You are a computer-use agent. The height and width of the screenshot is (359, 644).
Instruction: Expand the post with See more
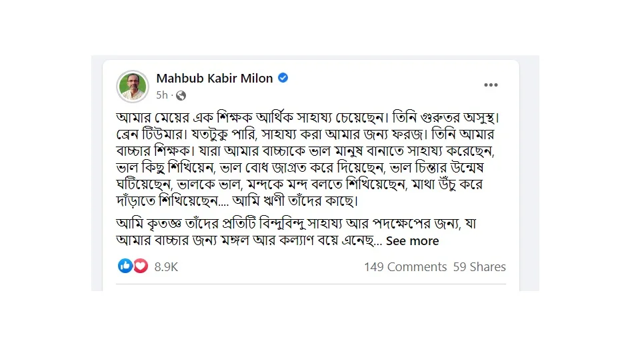[x=413, y=241]
